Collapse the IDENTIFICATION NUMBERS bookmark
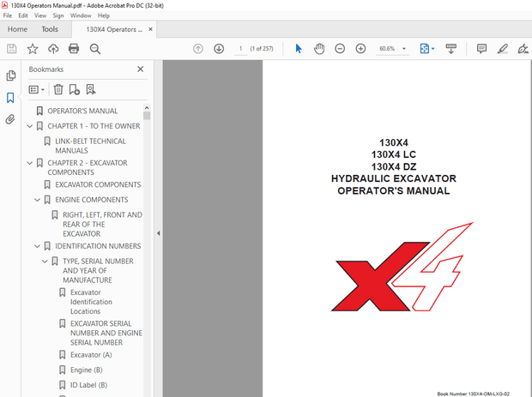The height and width of the screenshot is (397, 532). (37, 246)
